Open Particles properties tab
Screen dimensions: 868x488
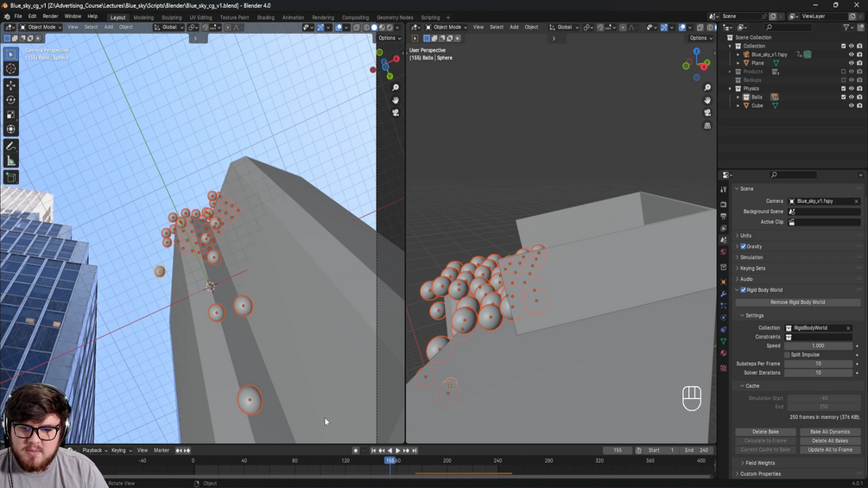pyautogui.click(x=724, y=306)
